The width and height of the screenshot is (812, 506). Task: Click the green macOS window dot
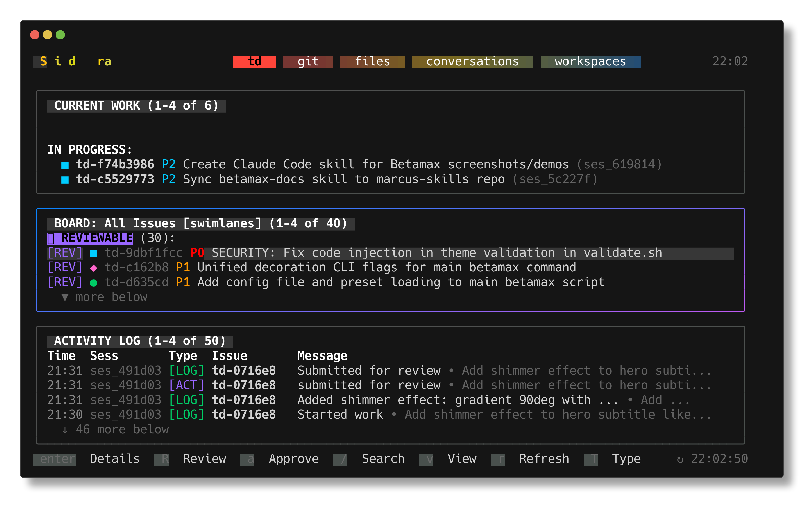point(60,35)
